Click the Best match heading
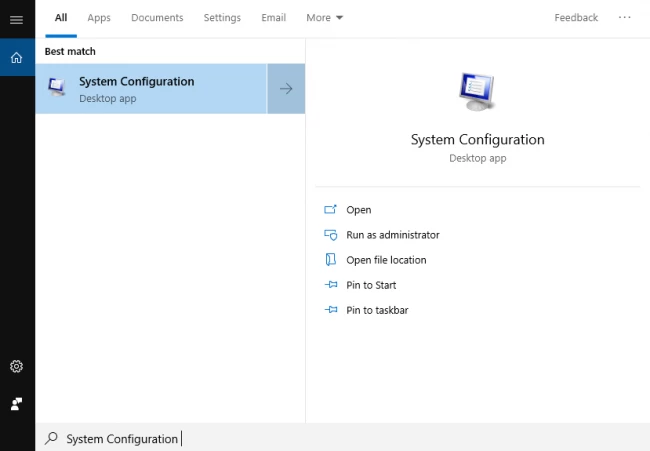 [70, 51]
